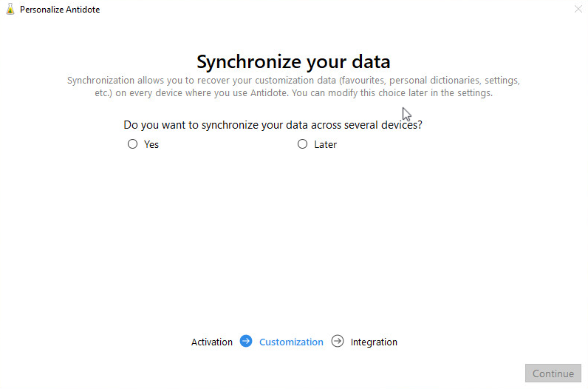Click the gray synchronization description paragraph
Image resolution: width=588 pixels, height=389 pixels.
[x=293, y=87]
